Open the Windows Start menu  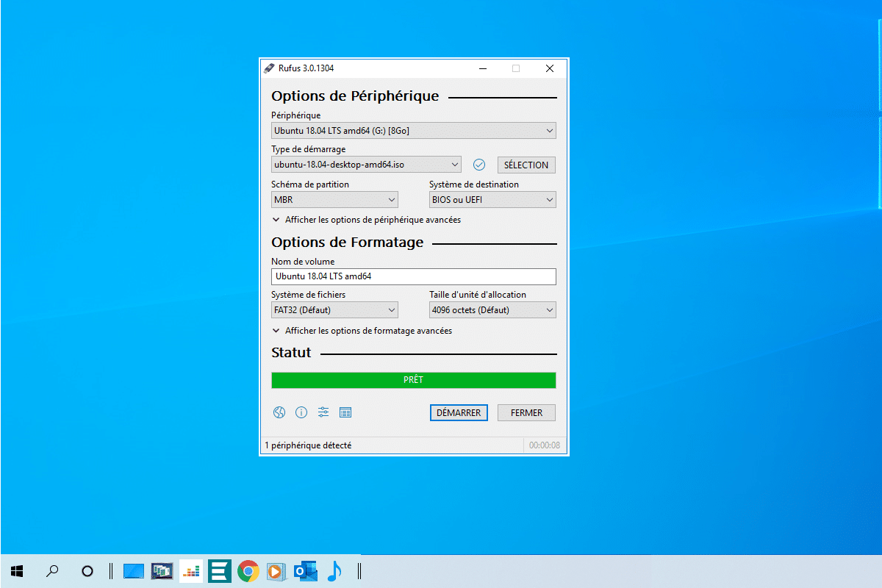point(16,570)
